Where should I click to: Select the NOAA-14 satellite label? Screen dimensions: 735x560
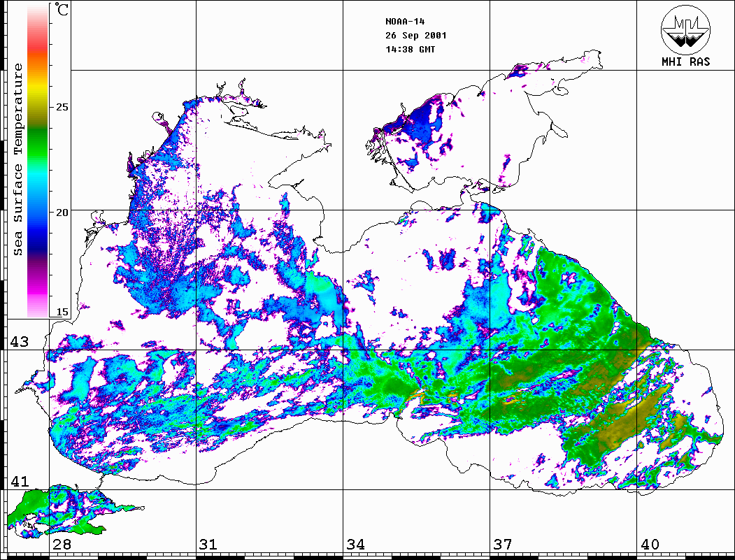(x=405, y=22)
